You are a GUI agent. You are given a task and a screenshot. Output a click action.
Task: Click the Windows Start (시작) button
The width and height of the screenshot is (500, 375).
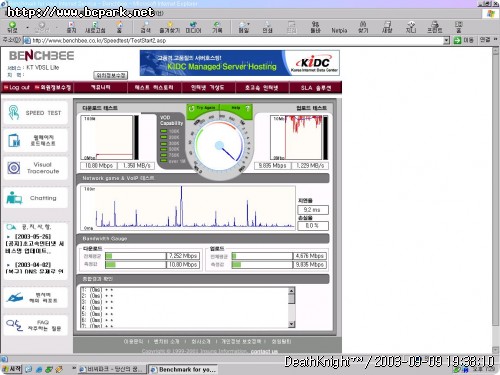pyautogui.click(x=11, y=369)
